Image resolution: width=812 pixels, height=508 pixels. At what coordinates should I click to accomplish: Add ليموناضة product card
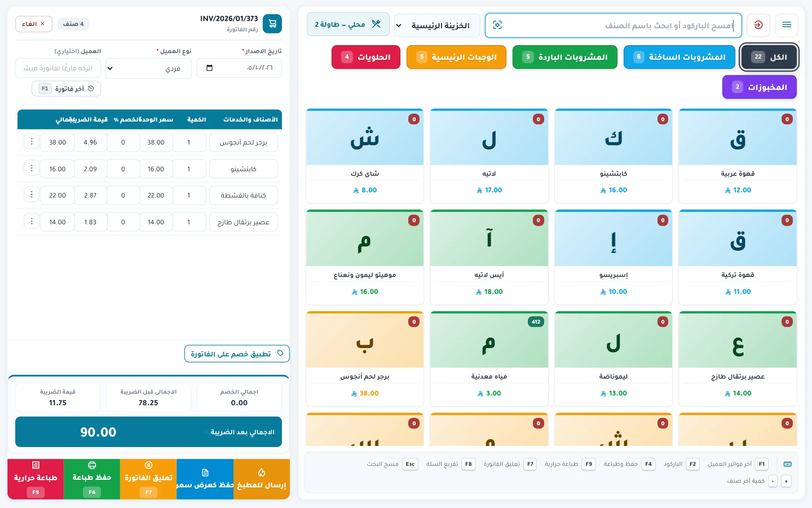pos(613,359)
